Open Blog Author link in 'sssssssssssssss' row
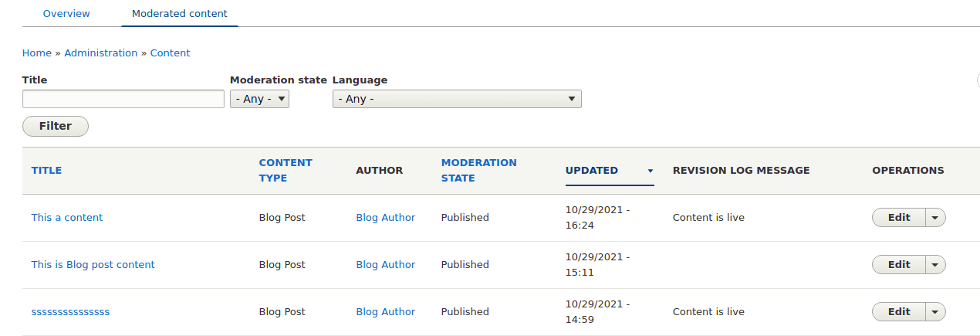Image resolution: width=980 pixels, height=336 pixels. [x=386, y=312]
